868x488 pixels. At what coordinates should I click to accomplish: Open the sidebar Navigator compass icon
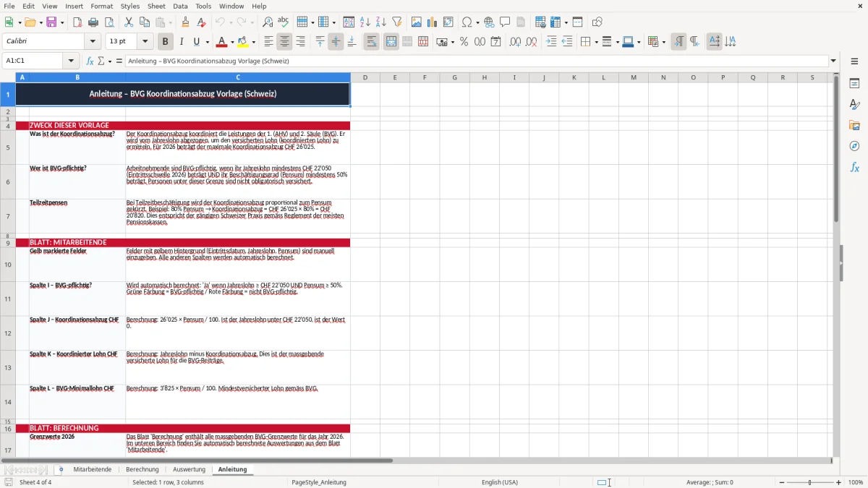854,147
